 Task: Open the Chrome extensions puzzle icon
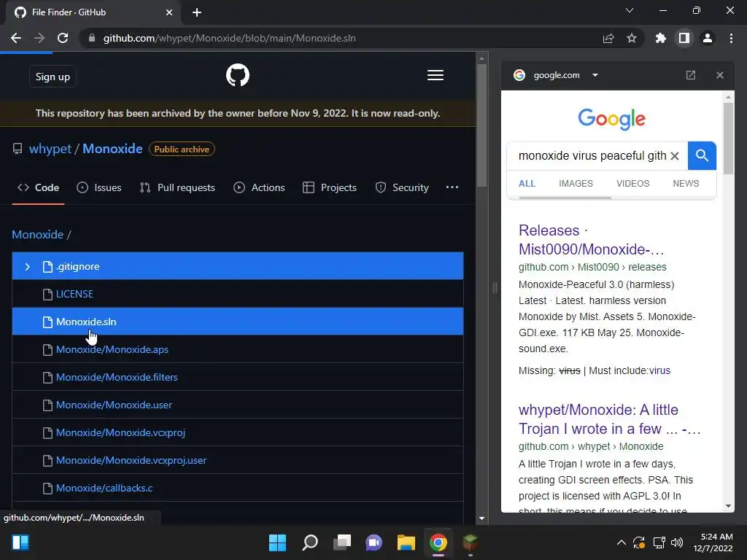(x=661, y=38)
